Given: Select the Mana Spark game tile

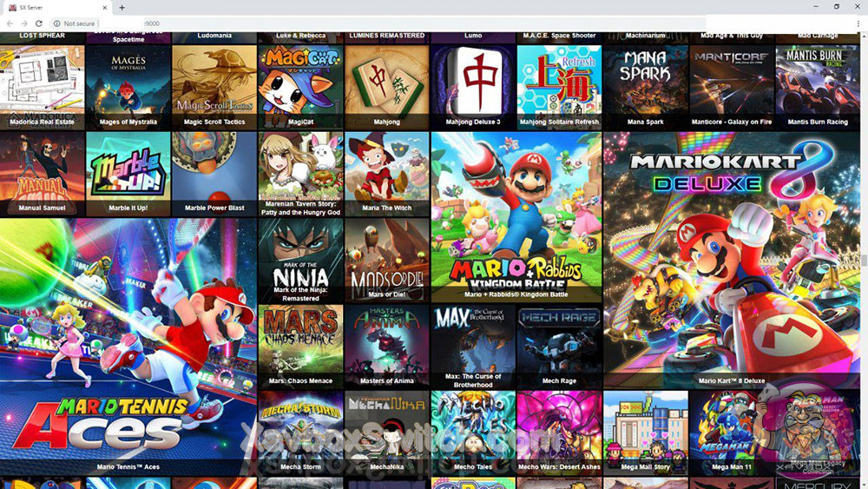Looking at the screenshot, I should coord(646,87).
